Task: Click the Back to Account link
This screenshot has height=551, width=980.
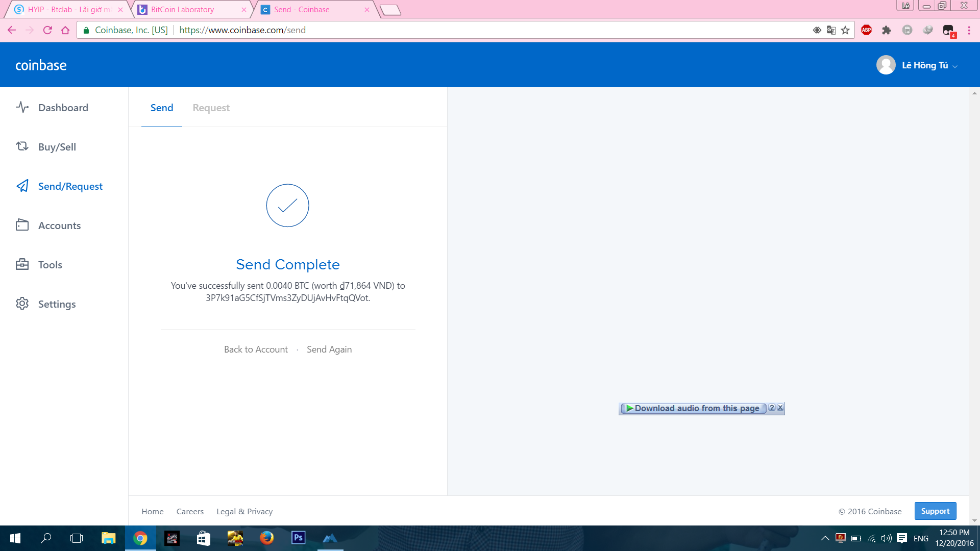Action: pos(256,349)
